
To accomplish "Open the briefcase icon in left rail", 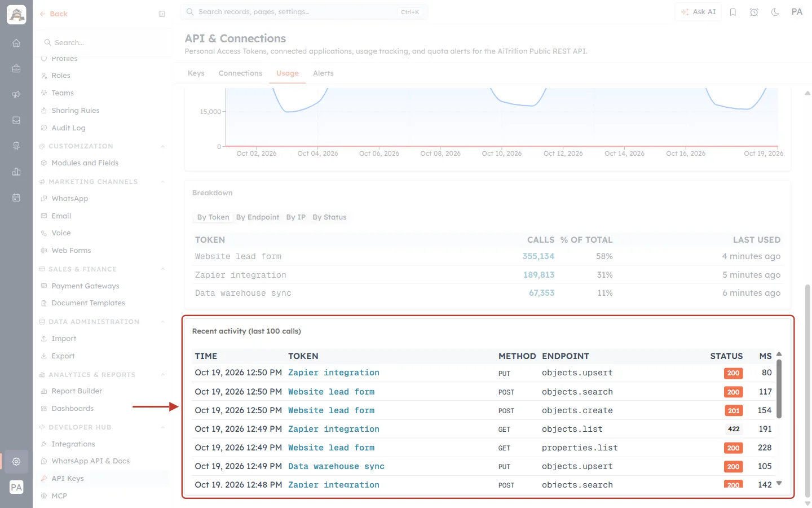I will 16,68.
